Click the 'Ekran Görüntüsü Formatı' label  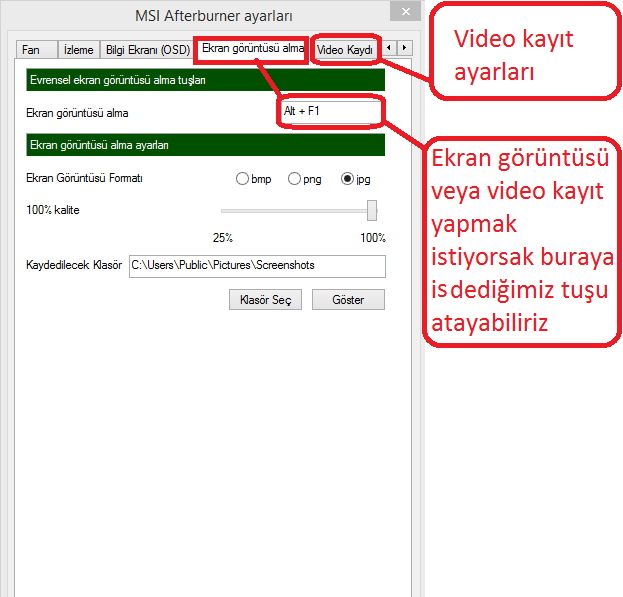click(84, 178)
